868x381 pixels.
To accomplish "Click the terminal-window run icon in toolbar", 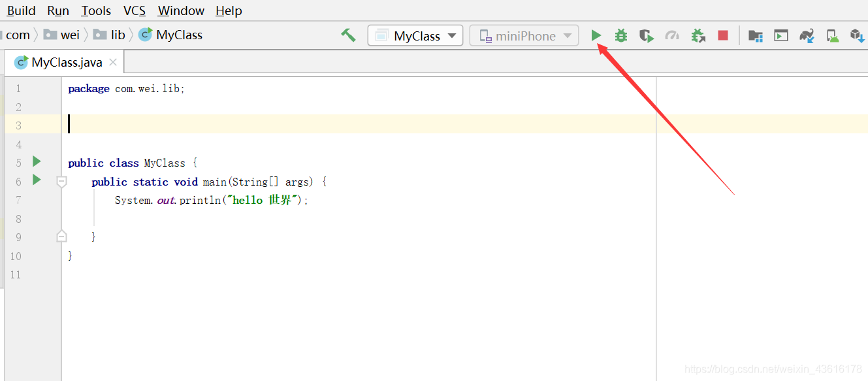I will [781, 35].
